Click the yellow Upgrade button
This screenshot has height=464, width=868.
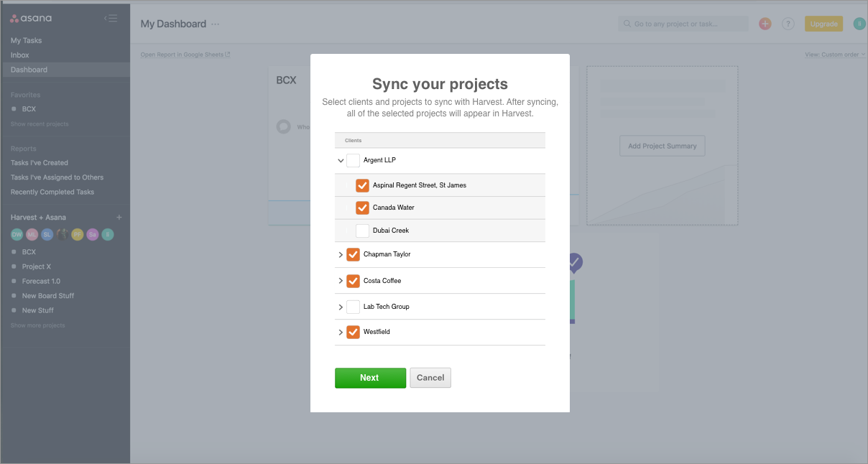tap(823, 24)
